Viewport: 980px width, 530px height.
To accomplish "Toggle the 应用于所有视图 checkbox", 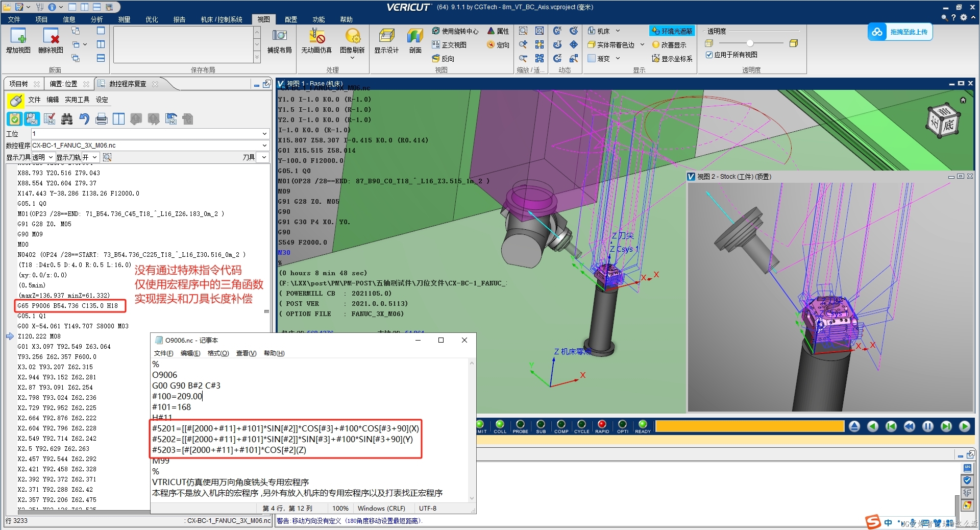I will [x=709, y=55].
